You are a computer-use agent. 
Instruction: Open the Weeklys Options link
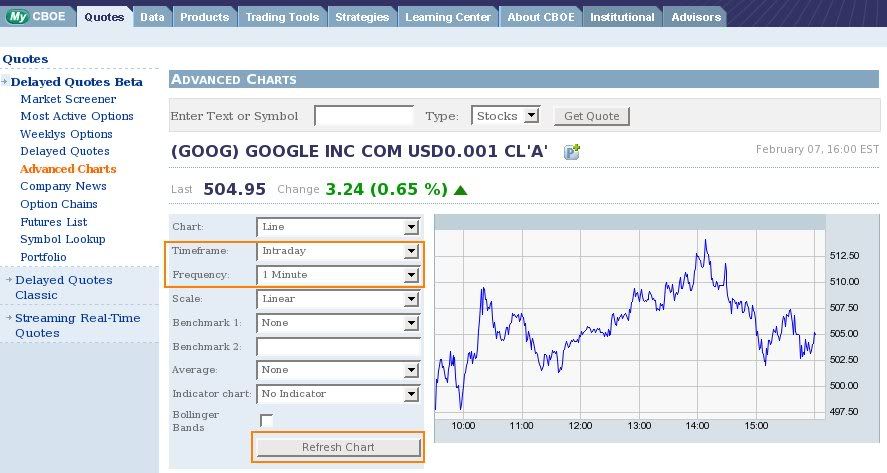point(66,134)
